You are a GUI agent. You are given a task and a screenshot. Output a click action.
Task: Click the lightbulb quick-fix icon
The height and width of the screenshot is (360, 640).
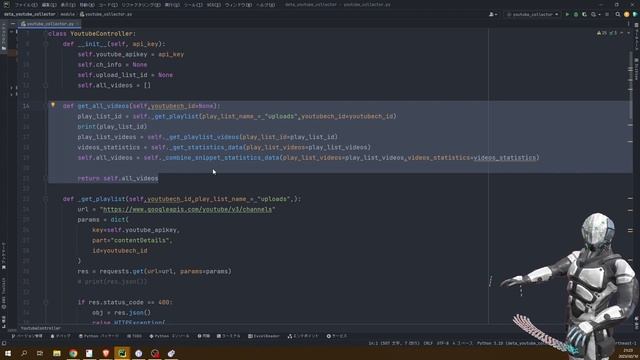(x=53, y=105)
